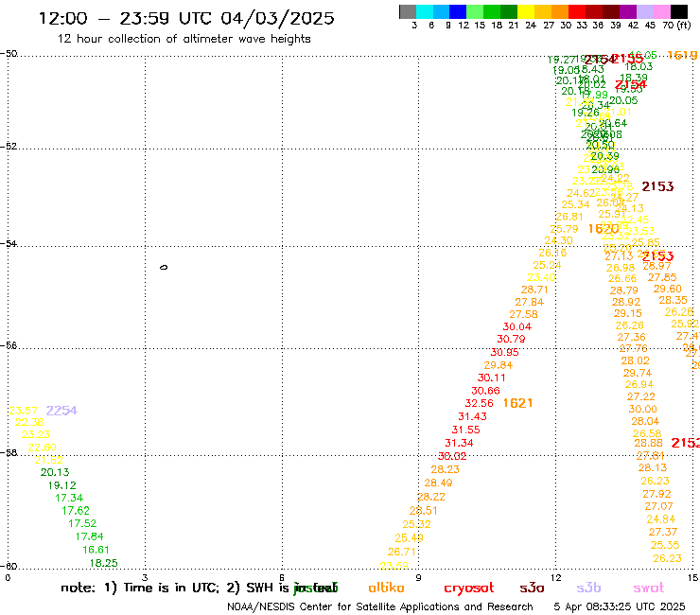Click the 'note: 1) Time is in UTC' text
The image size is (700, 615).
tap(140, 588)
